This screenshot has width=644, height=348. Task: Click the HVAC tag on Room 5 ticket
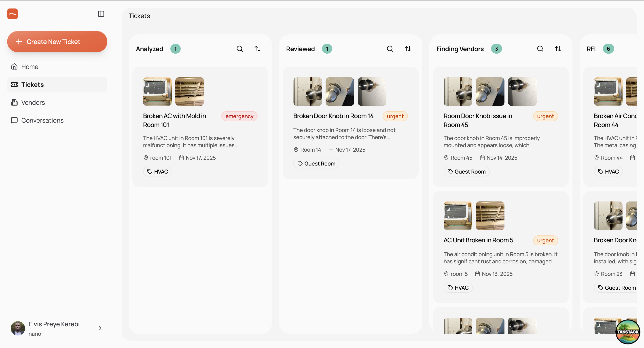[x=458, y=288]
